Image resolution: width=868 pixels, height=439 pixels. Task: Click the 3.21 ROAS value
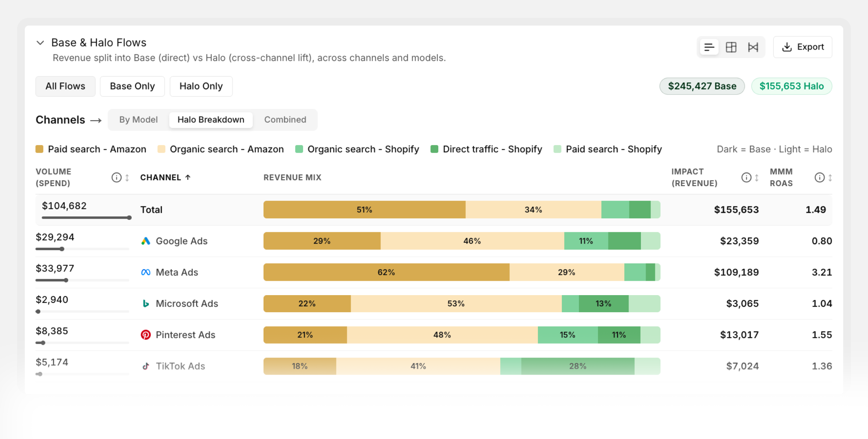tap(822, 273)
